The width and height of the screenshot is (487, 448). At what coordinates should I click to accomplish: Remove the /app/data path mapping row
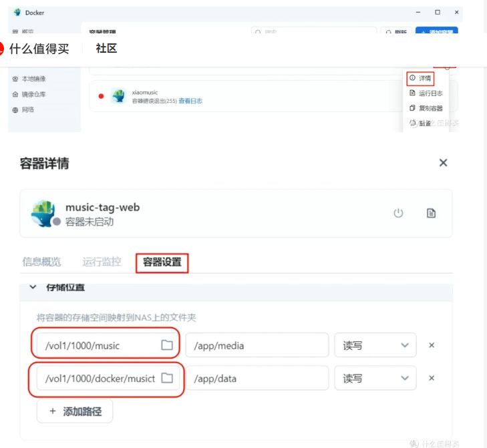pos(432,379)
